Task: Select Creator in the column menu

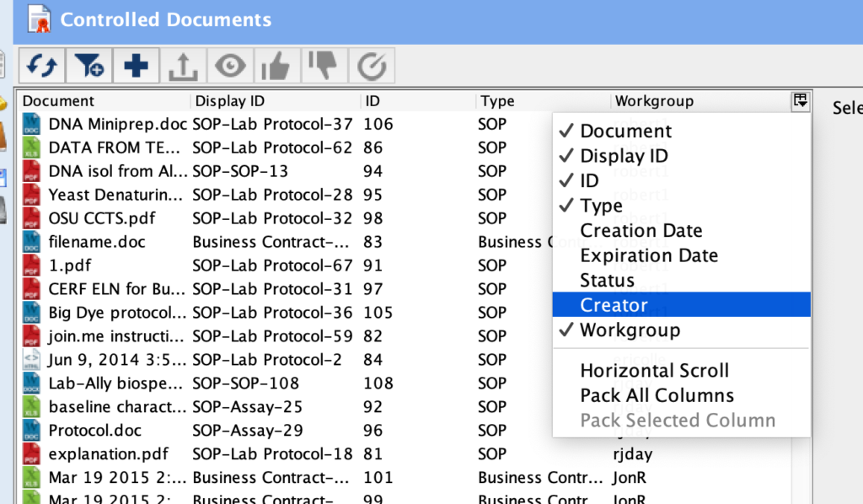Action: click(x=614, y=305)
